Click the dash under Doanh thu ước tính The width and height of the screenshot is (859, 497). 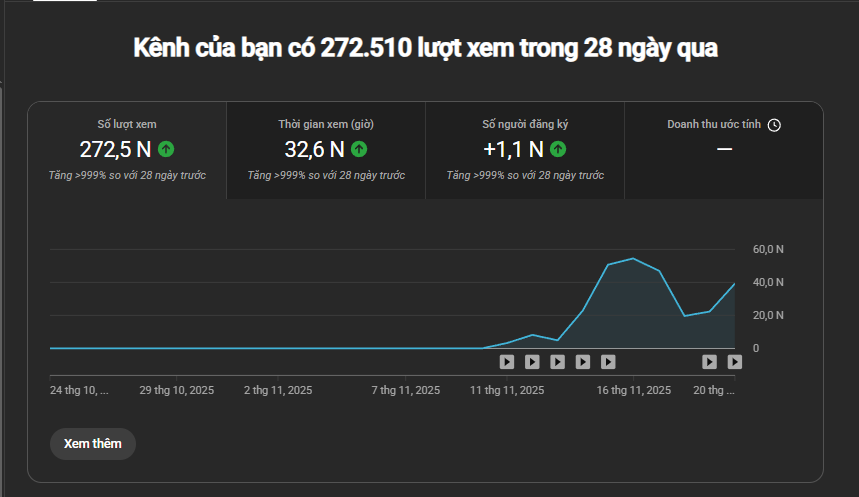(x=724, y=149)
